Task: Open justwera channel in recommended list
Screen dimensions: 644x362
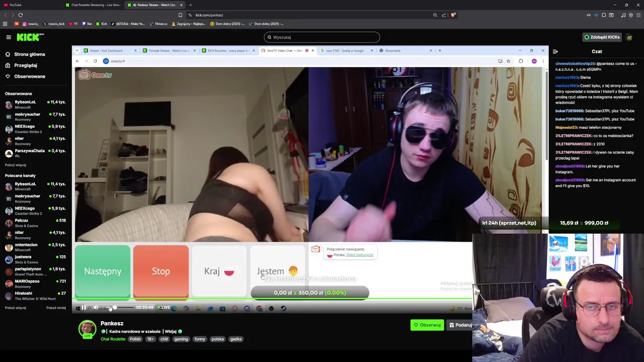Action: [35, 259]
